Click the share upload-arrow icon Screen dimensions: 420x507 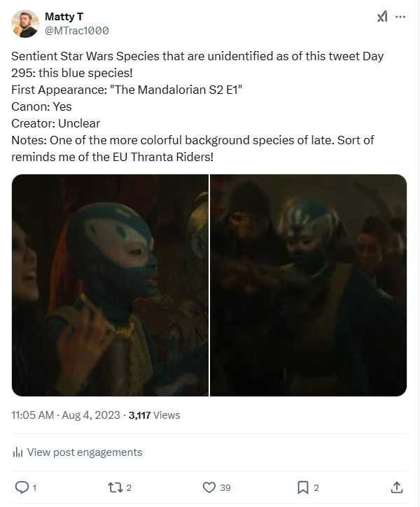pyautogui.click(x=396, y=487)
